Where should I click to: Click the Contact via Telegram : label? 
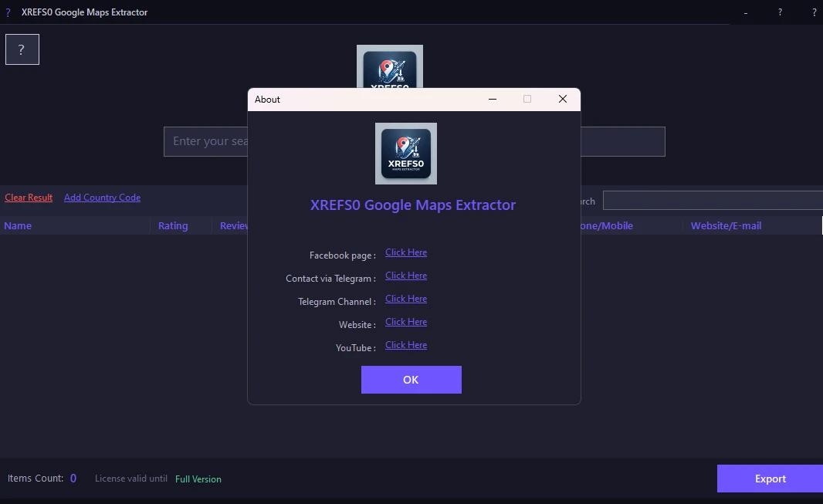point(330,279)
